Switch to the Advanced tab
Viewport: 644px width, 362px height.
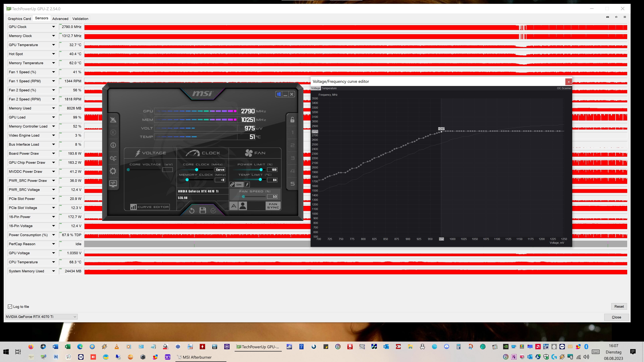click(x=60, y=19)
